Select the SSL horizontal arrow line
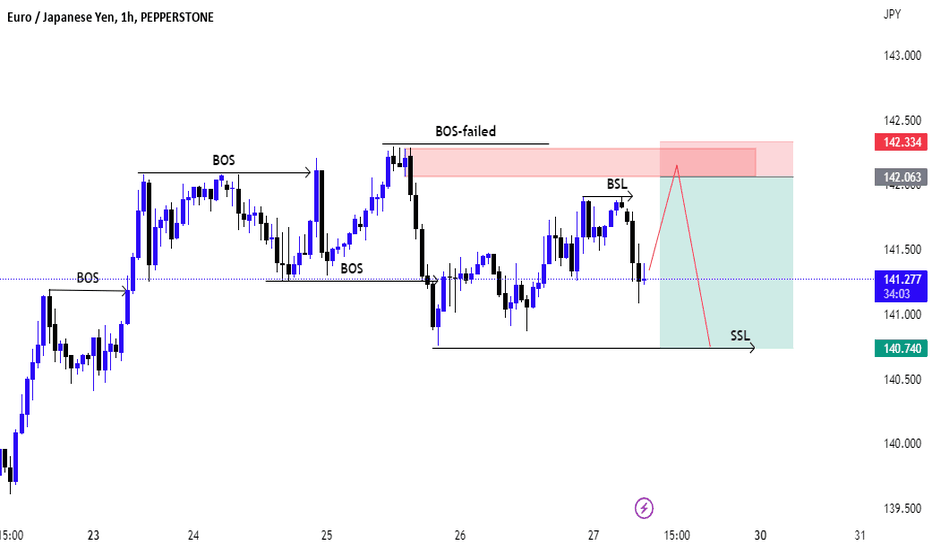The image size is (932, 550). (593, 348)
